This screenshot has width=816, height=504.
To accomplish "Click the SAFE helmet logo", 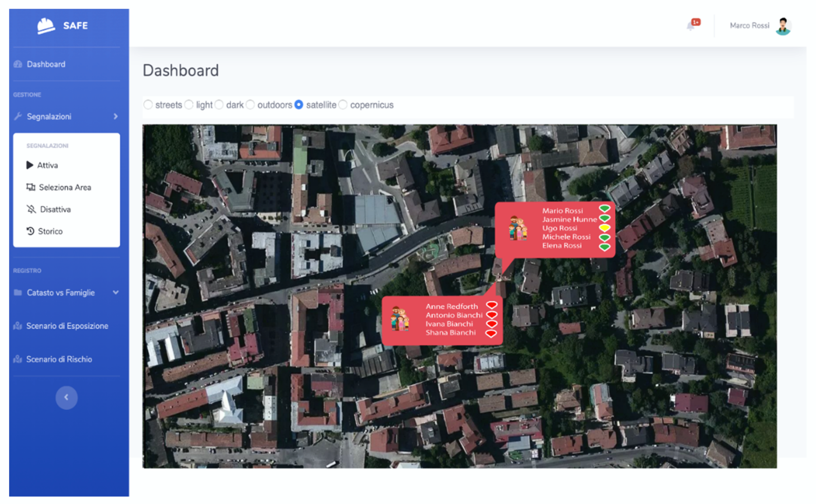I will coord(46,26).
